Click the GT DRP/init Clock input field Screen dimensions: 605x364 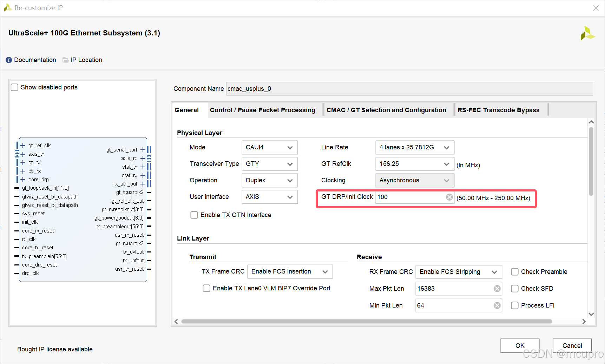click(415, 197)
